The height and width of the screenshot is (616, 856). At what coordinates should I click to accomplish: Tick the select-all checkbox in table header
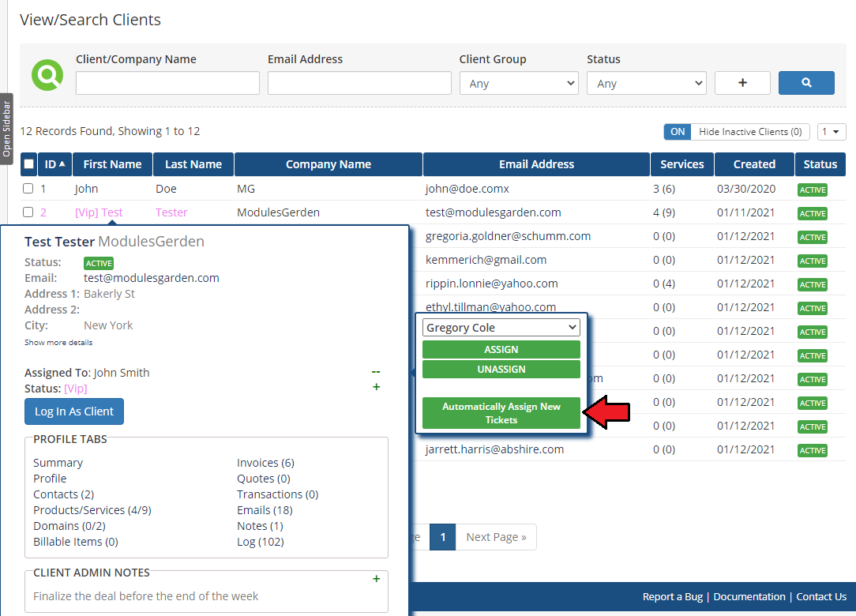click(29, 164)
